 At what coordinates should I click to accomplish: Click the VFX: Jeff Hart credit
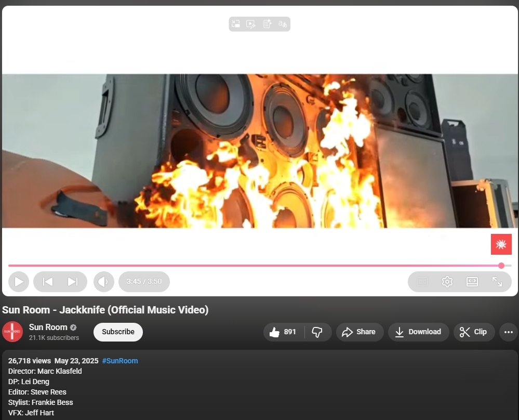(x=31, y=413)
